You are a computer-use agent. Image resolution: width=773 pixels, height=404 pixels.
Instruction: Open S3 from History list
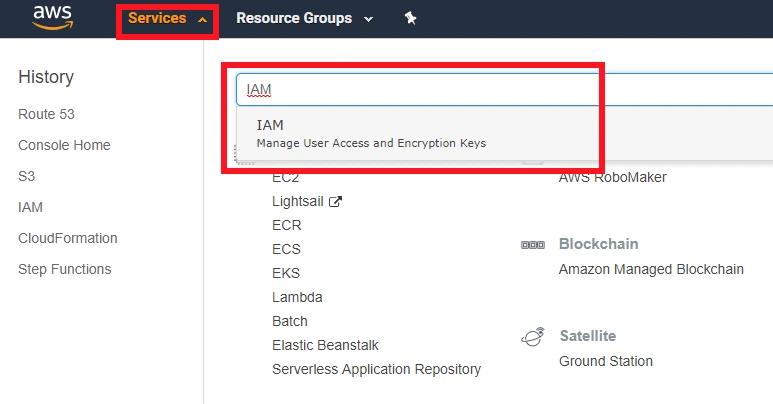(26, 176)
